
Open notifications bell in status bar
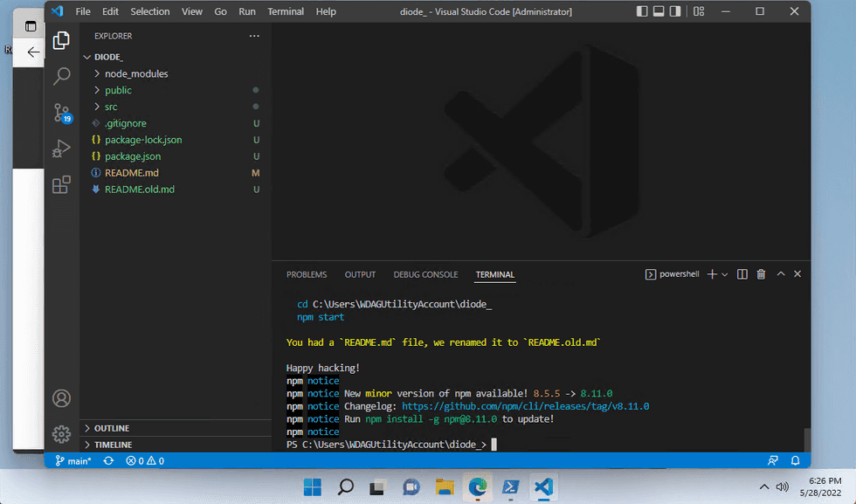[x=796, y=461]
